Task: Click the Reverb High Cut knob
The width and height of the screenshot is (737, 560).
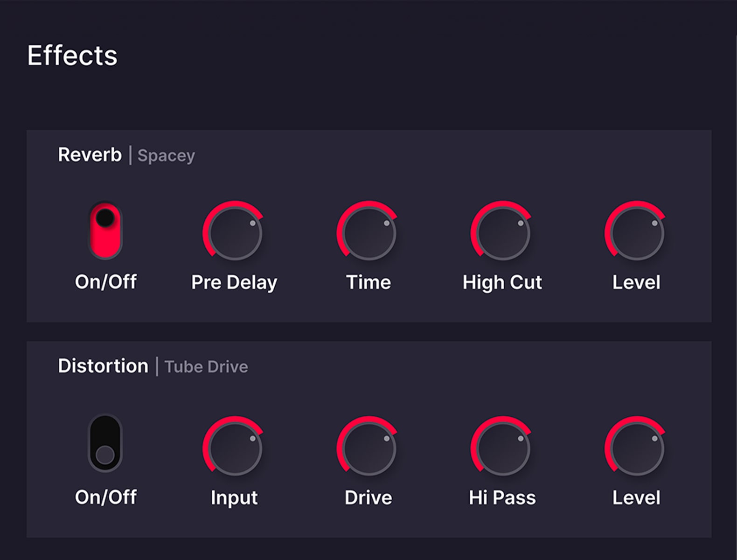Action: 502,233
